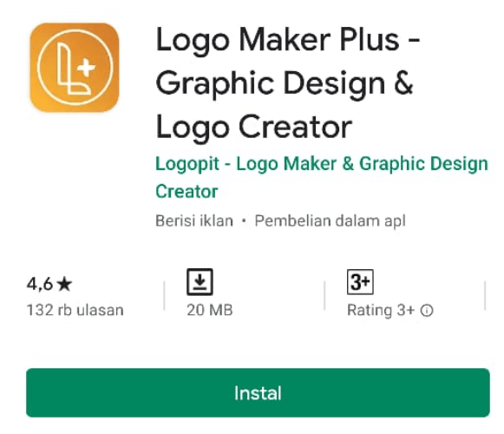This screenshot has height=434, width=504.
Task: Open the Logopit developer page link
Action: click(322, 177)
